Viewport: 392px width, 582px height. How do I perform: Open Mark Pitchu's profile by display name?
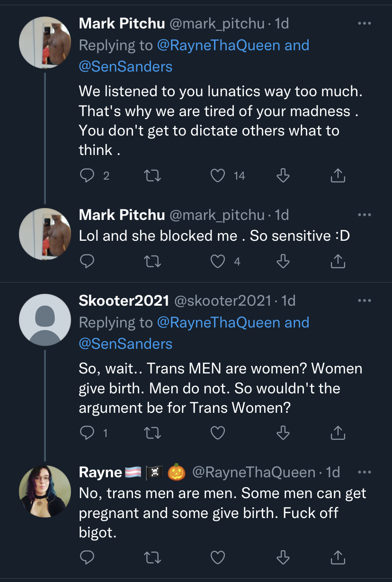pos(122,23)
